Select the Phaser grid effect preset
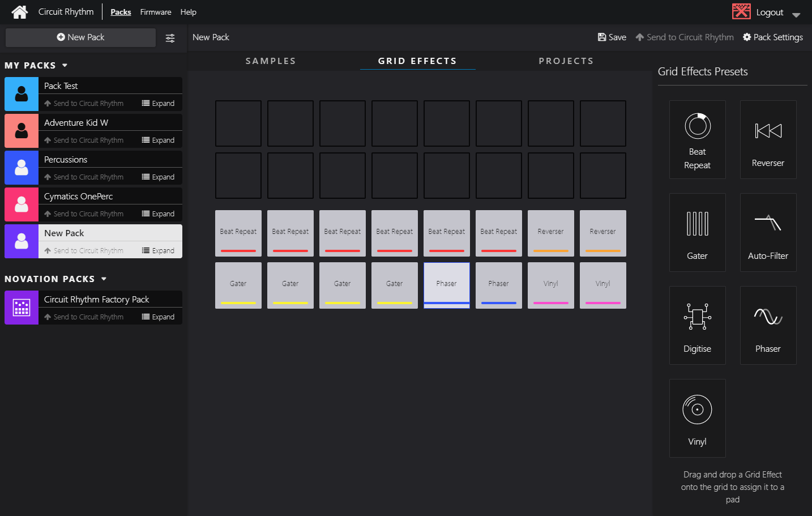 pyautogui.click(x=768, y=325)
